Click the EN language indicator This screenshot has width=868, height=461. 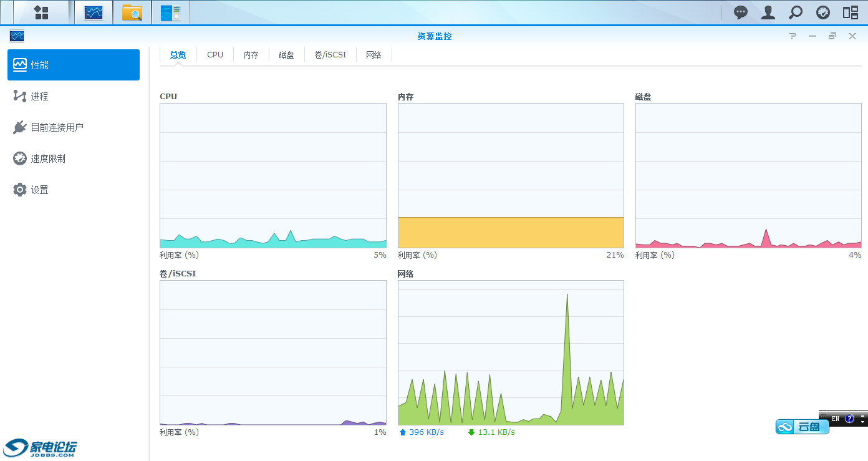pyautogui.click(x=836, y=419)
